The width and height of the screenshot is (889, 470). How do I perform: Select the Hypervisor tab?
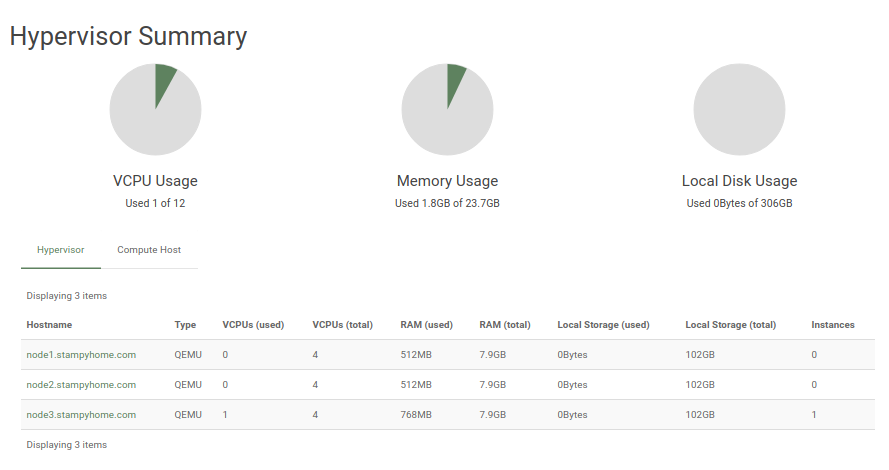pos(61,250)
